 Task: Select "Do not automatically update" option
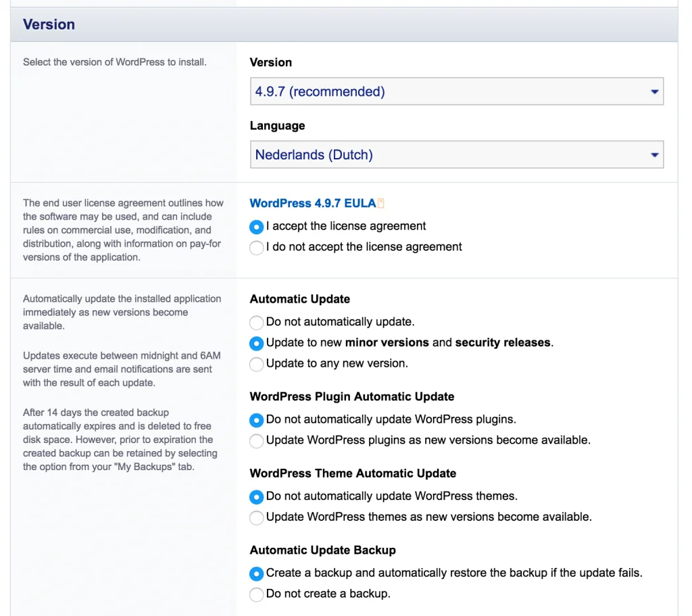pos(257,322)
